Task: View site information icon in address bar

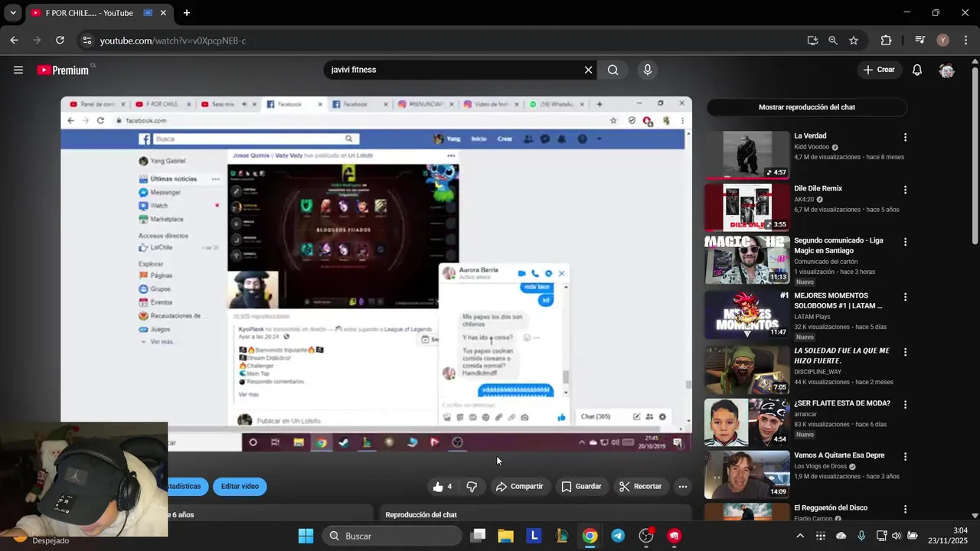Action: pyautogui.click(x=87, y=41)
